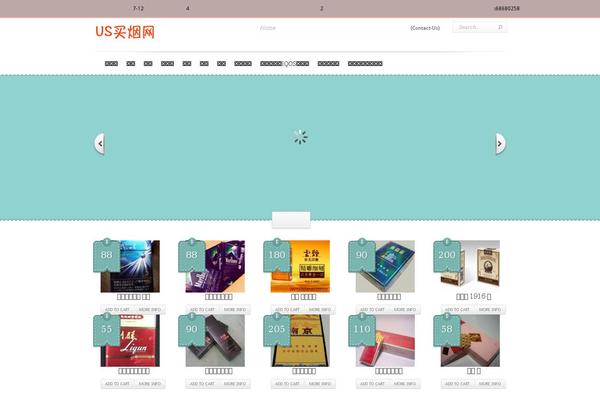Add the 110-priced red box to cart

point(372,384)
